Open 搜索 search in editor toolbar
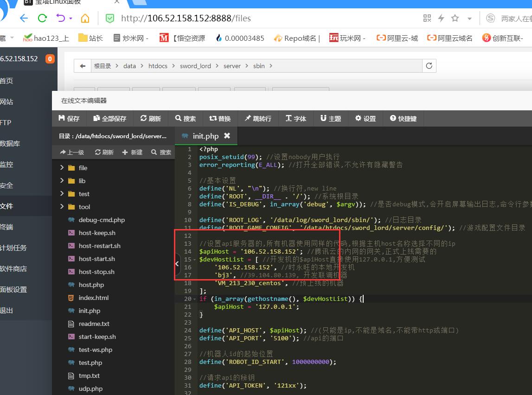The height and width of the screenshot is (395, 532). [185, 119]
